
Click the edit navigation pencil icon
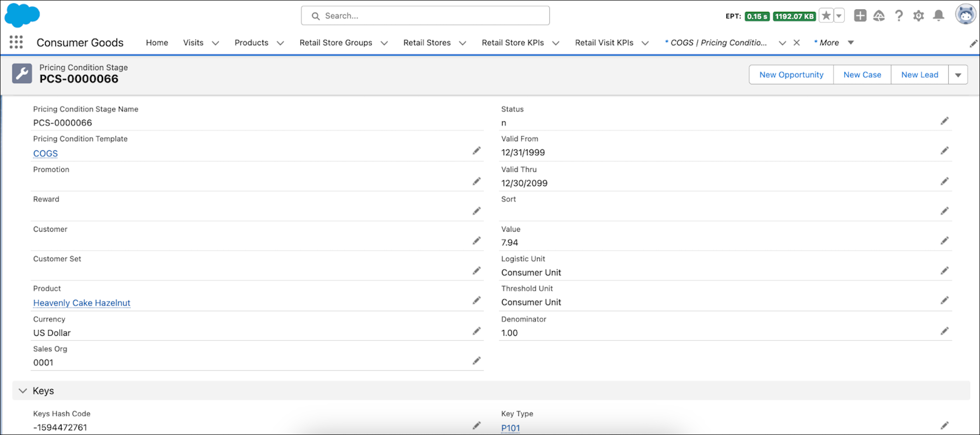coord(973,43)
